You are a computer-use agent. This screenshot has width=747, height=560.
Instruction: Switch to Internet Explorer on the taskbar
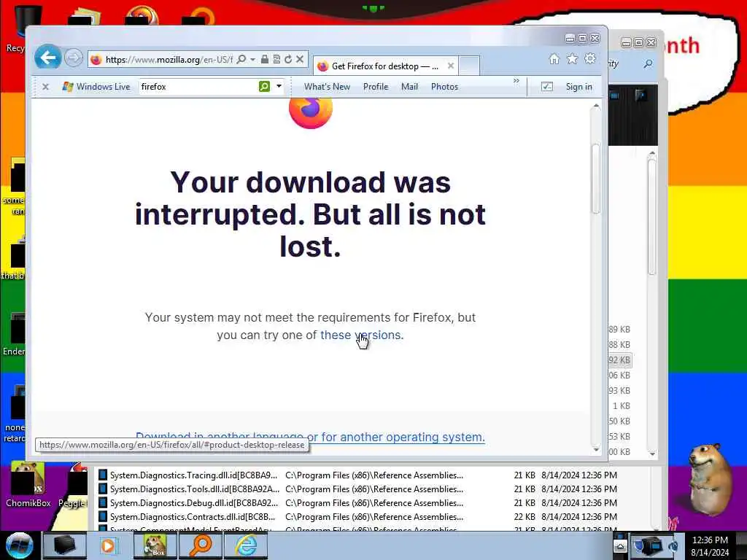246,545
